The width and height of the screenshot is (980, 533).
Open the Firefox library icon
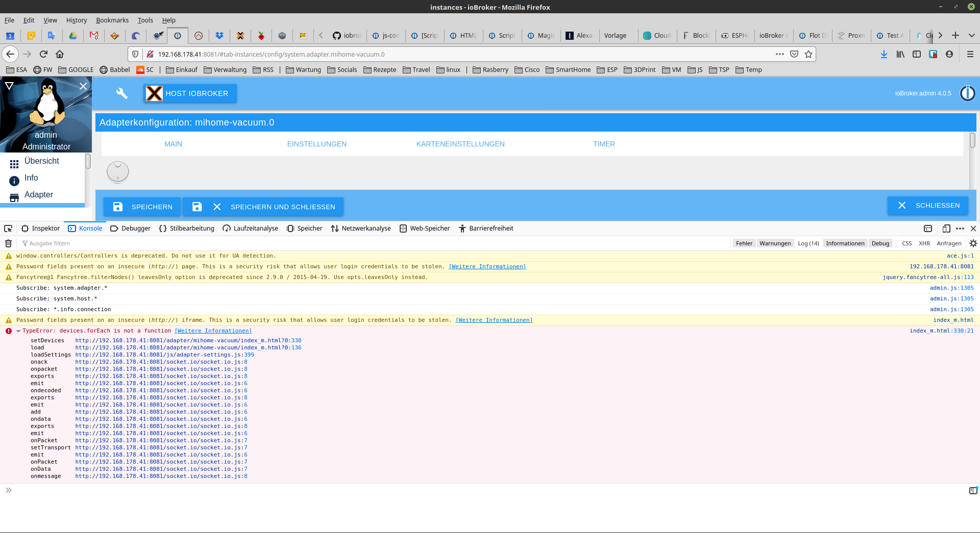(900, 54)
